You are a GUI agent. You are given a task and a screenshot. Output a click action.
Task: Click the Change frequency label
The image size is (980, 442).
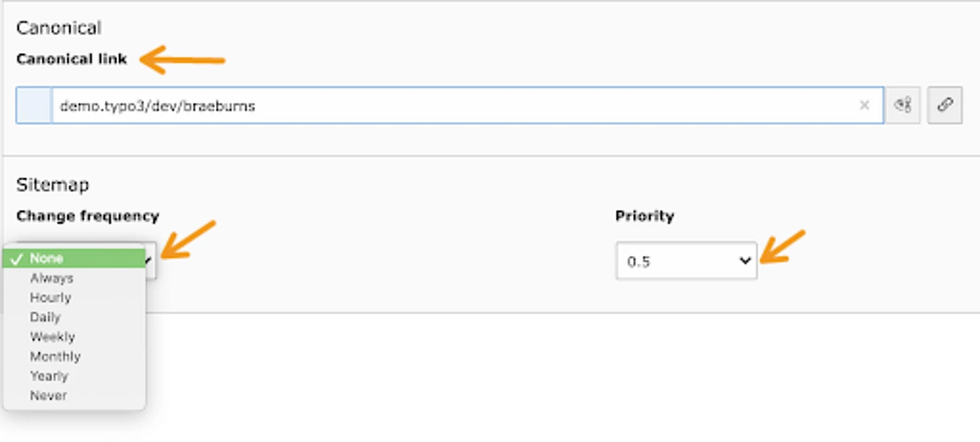[87, 216]
